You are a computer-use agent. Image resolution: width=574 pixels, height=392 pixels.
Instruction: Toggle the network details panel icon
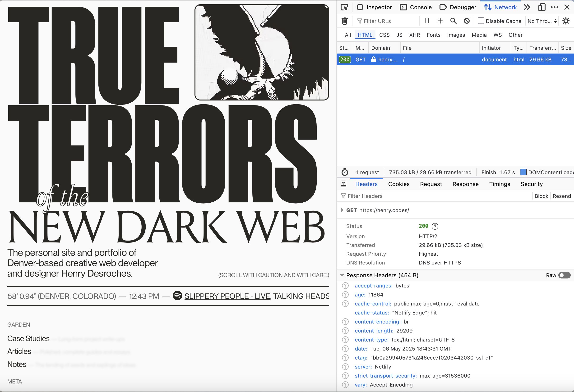coord(343,184)
